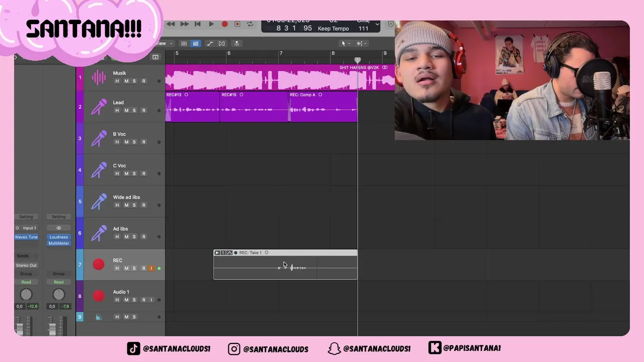Select the Musik track waveform icon
This screenshot has height=362, width=644.
pyautogui.click(x=99, y=77)
